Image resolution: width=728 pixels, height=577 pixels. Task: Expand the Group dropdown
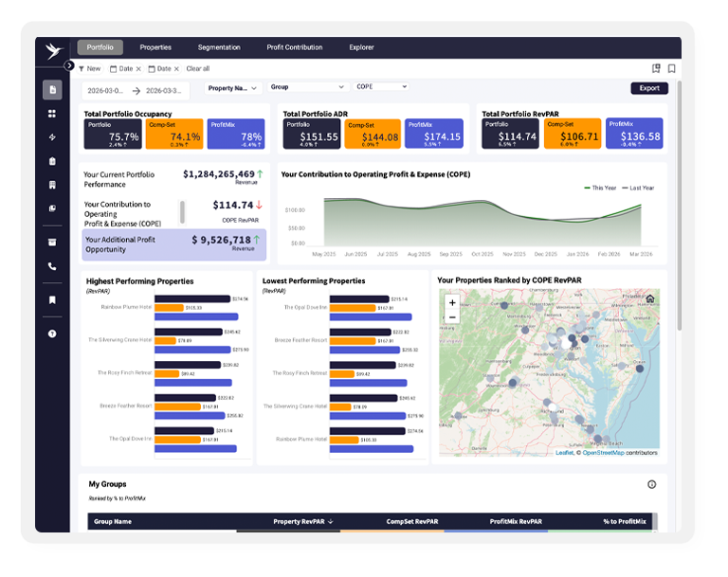307,87
